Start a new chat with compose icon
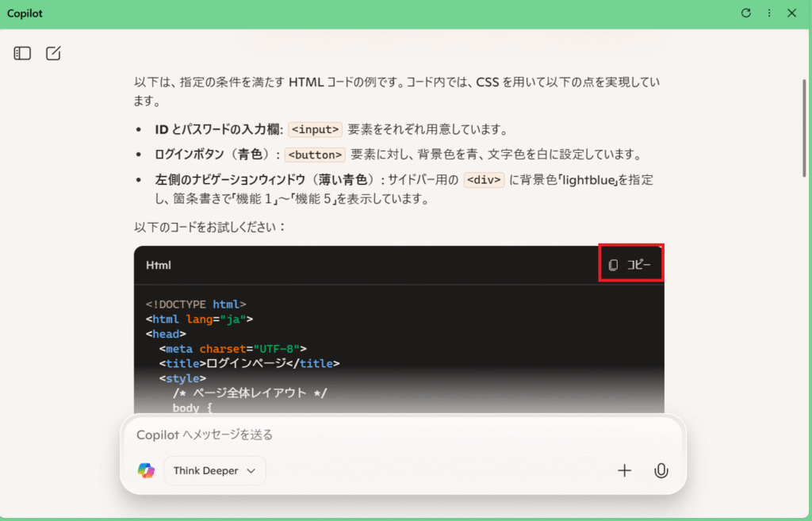 pyautogui.click(x=53, y=53)
